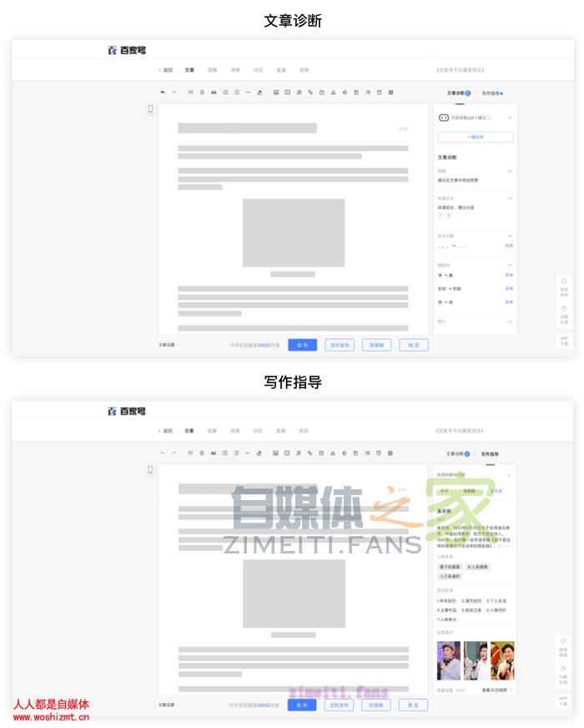Toggle Bold (B) in the upper editor toolbar
584x728 pixels.
point(202,92)
